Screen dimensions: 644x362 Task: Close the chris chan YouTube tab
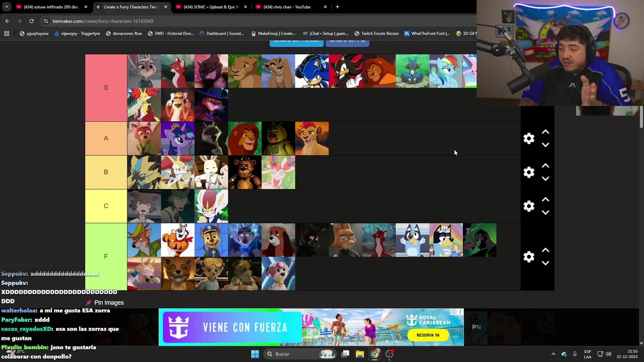(x=325, y=7)
